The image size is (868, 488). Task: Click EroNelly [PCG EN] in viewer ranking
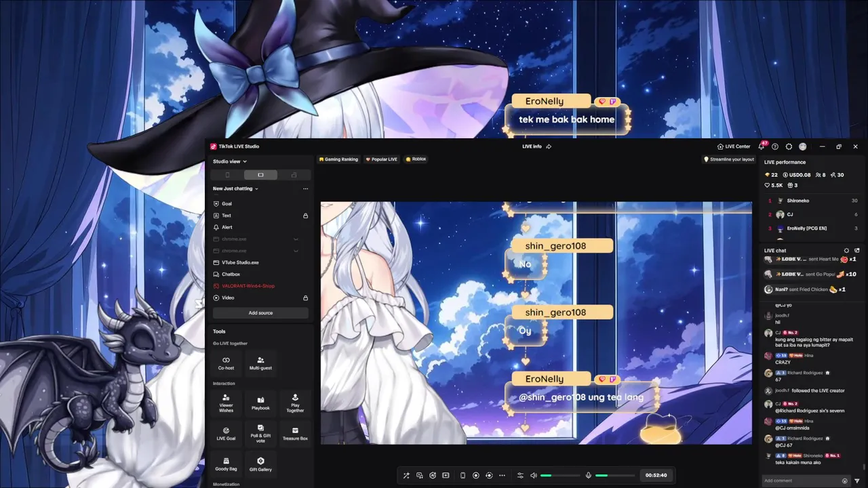(813, 228)
